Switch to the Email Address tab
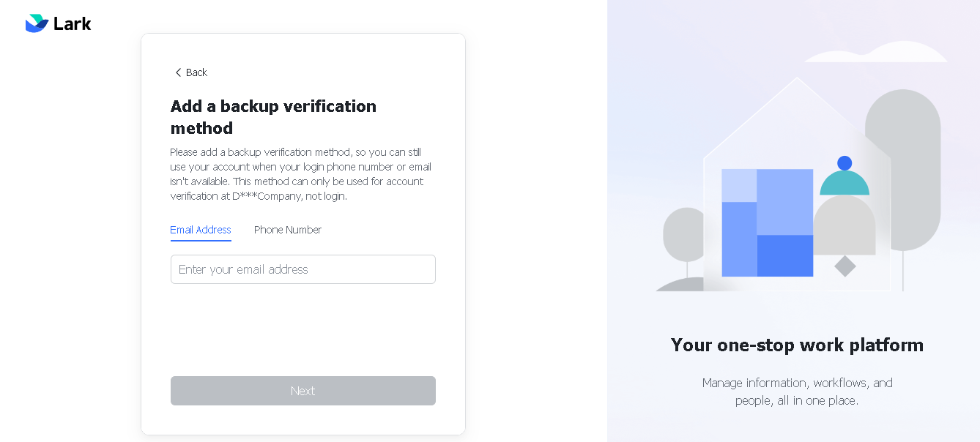Screen dimensions: 980x442 201,230
